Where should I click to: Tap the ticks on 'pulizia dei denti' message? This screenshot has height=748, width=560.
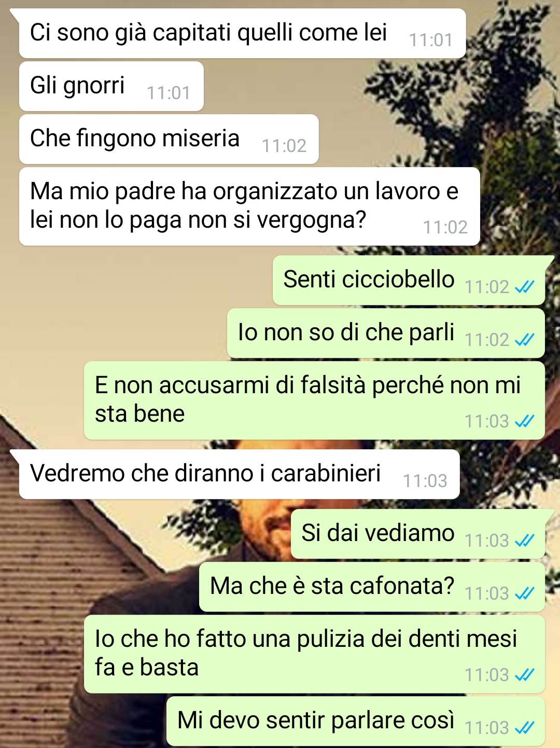click(x=524, y=675)
